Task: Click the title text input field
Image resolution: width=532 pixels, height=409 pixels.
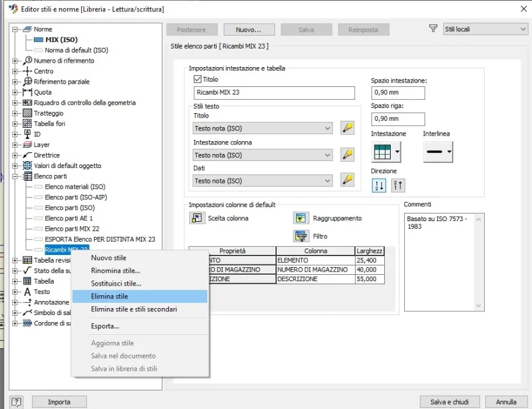Action: coord(274,93)
